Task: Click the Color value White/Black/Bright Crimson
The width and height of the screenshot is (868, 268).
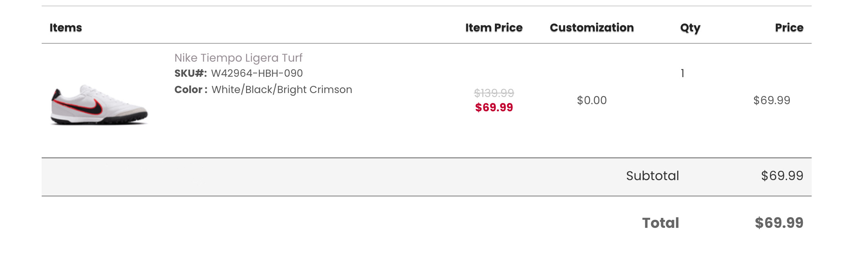Action: click(281, 90)
